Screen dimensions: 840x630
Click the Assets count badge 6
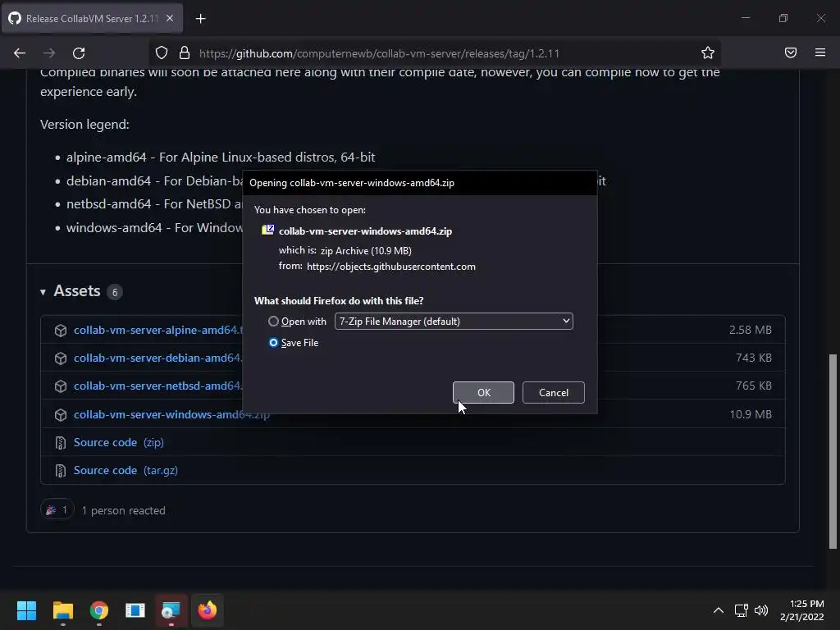pyautogui.click(x=115, y=292)
